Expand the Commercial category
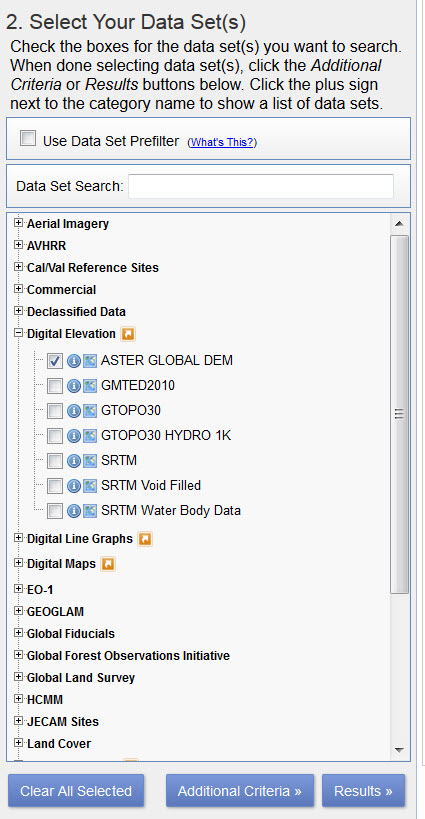The width and height of the screenshot is (425, 819). (x=19, y=289)
